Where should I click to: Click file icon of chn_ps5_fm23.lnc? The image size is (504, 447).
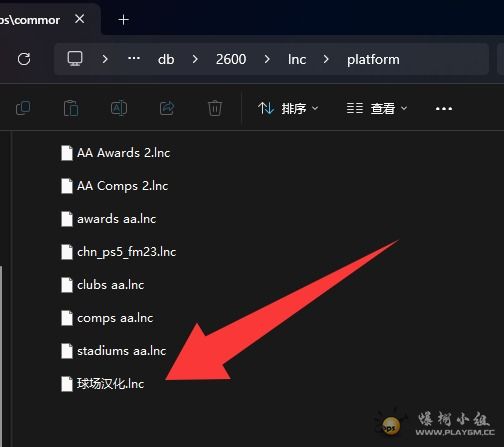67,252
